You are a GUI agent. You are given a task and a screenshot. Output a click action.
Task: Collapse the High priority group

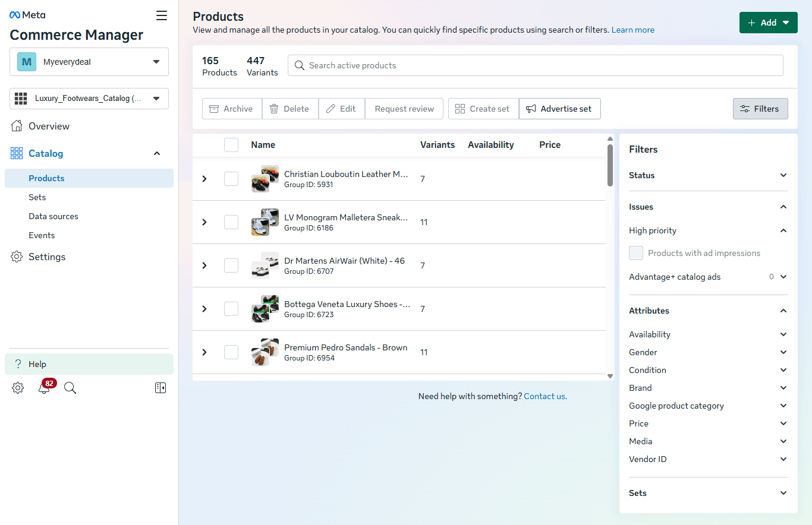point(783,230)
